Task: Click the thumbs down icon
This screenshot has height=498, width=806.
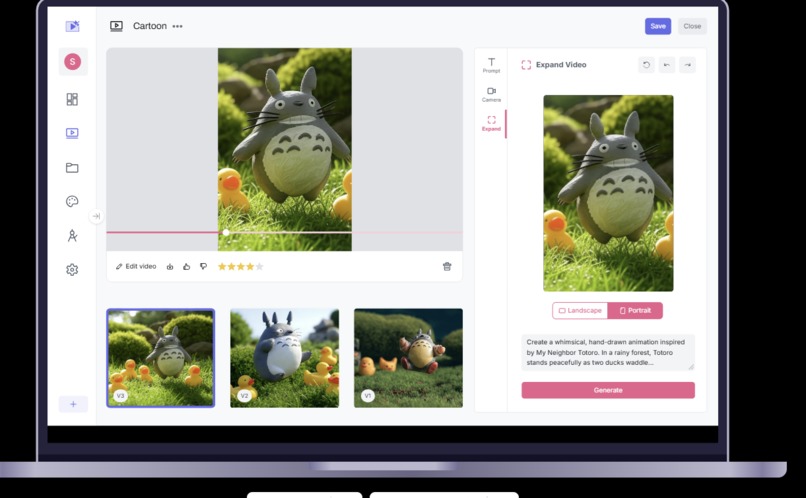Action: (204, 267)
